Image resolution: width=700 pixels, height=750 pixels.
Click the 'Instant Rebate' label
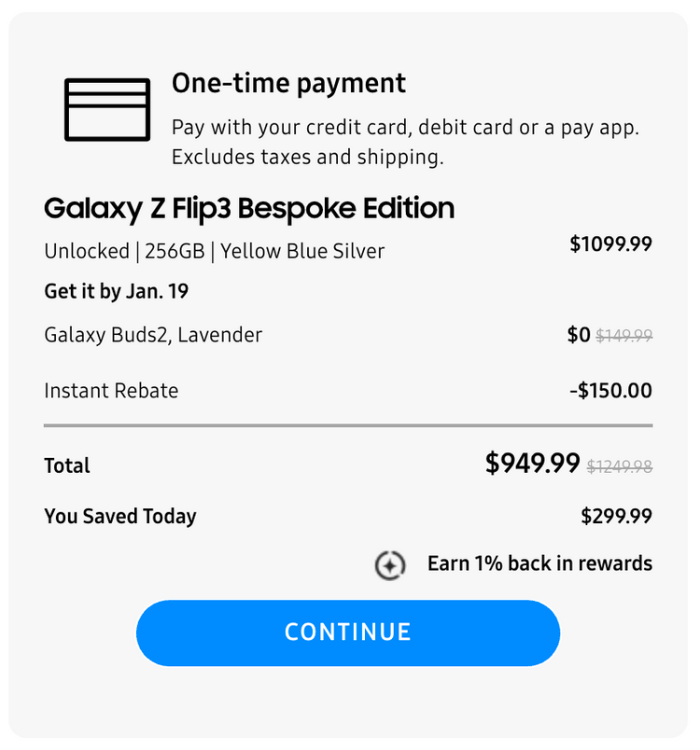tap(111, 391)
